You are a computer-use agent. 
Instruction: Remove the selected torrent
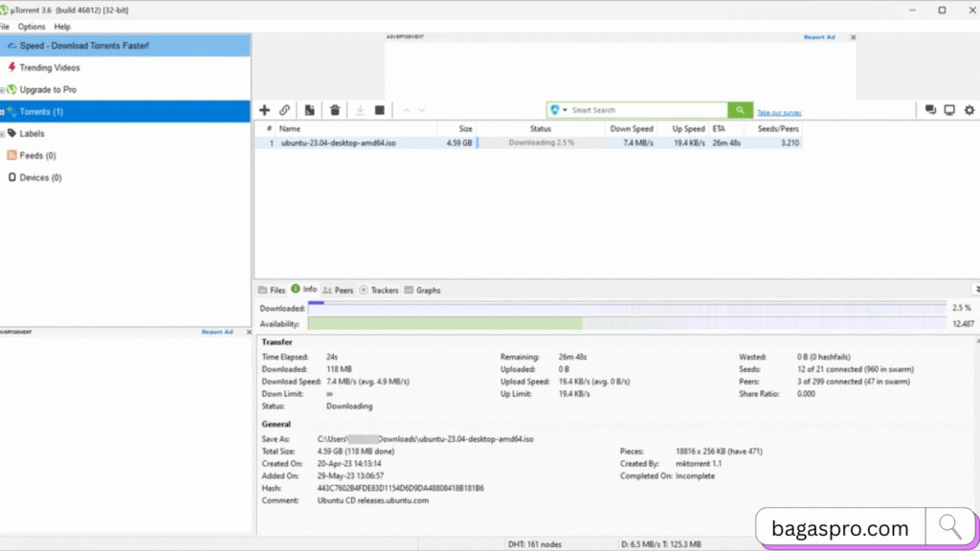[334, 110]
